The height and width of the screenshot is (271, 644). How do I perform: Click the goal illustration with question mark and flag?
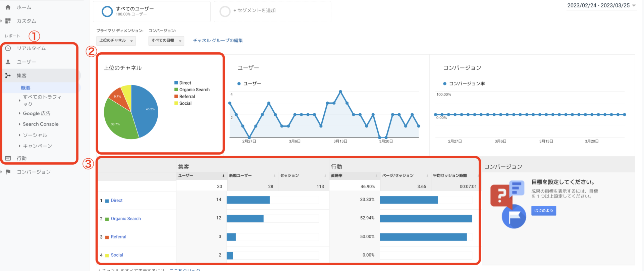coord(508,205)
